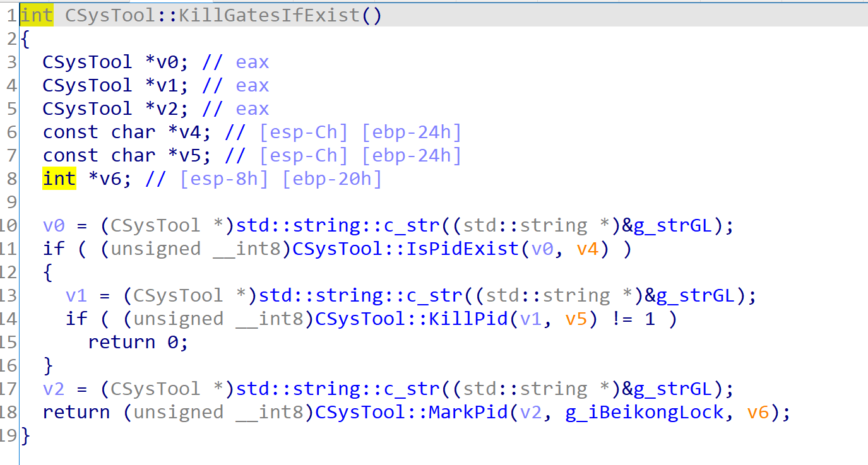Click the (CSysTool *) cast on the v1 line
The image size is (868, 465).
(x=190, y=295)
